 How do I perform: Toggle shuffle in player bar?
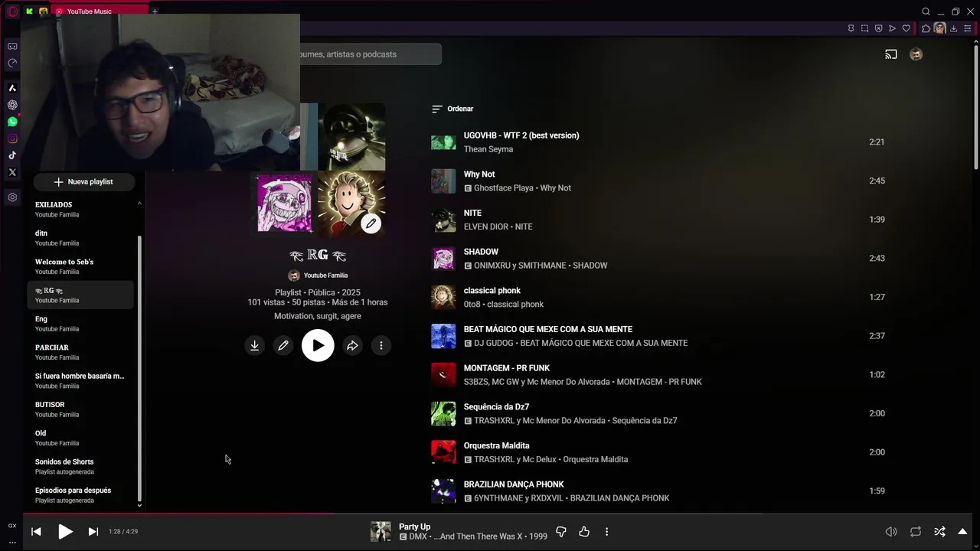939,531
